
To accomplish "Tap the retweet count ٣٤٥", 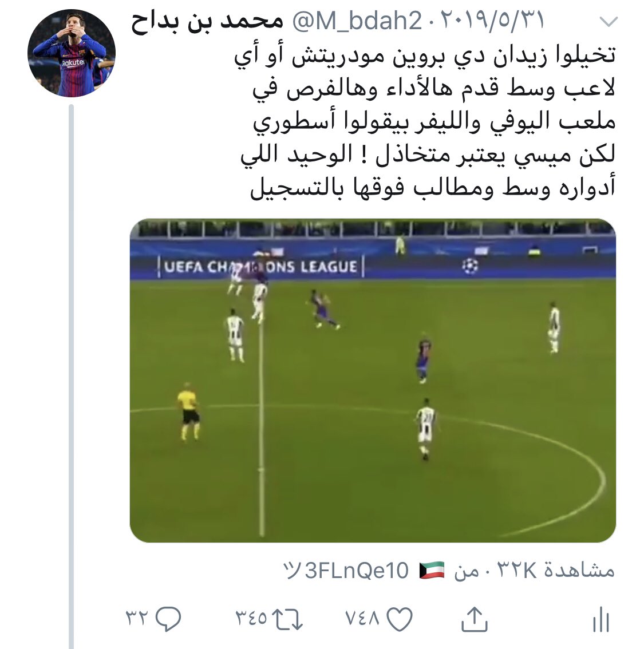I will click(251, 618).
